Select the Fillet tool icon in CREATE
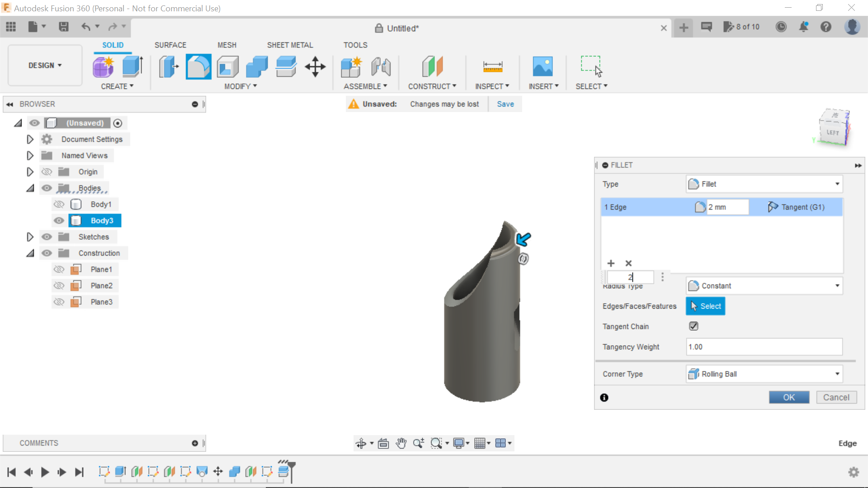 [198, 66]
